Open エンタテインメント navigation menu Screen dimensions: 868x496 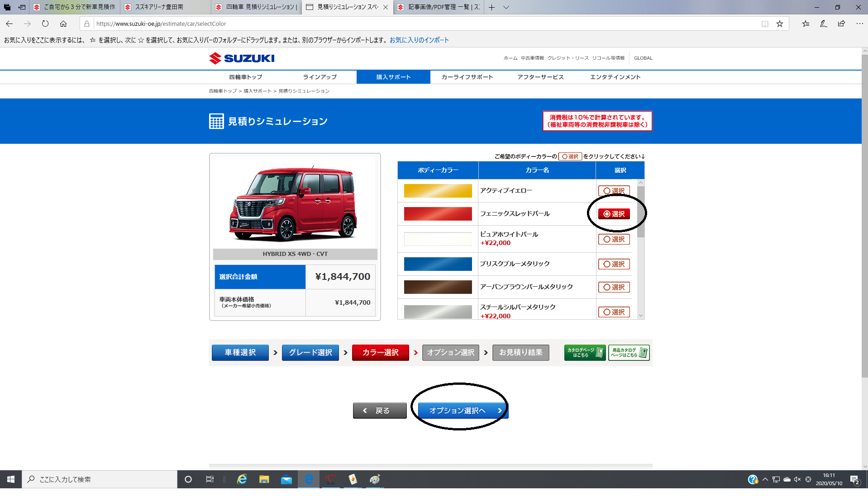tap(615, 77)
